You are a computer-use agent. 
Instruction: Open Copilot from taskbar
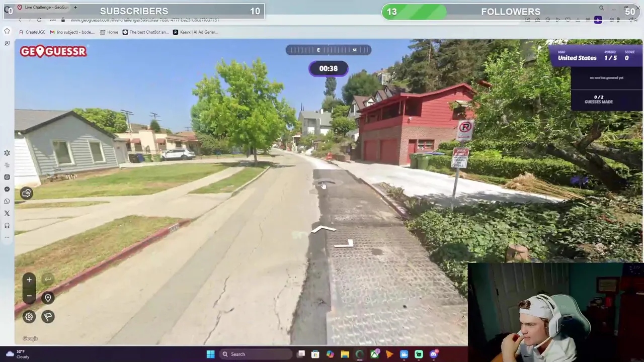coord(330,354)
